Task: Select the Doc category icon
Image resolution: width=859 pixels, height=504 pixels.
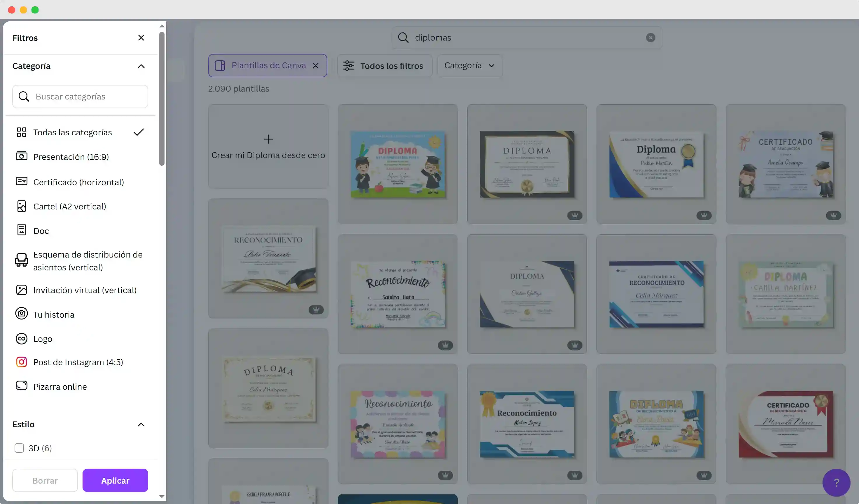Action: 22,230
